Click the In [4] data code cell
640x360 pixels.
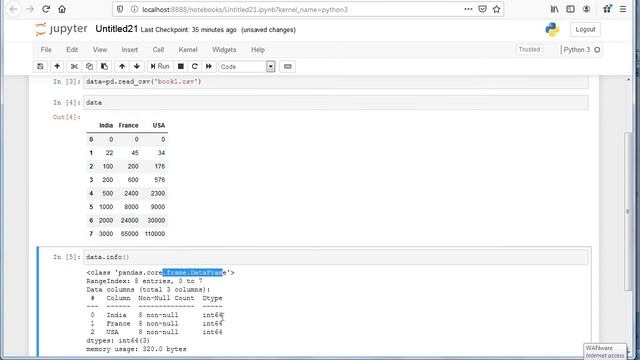336,102
